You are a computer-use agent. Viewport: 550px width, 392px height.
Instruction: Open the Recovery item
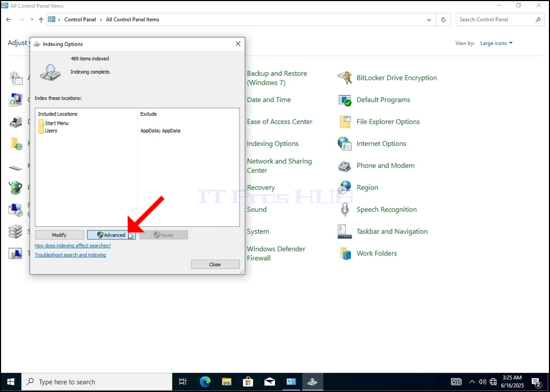click(x=261, y=188)
